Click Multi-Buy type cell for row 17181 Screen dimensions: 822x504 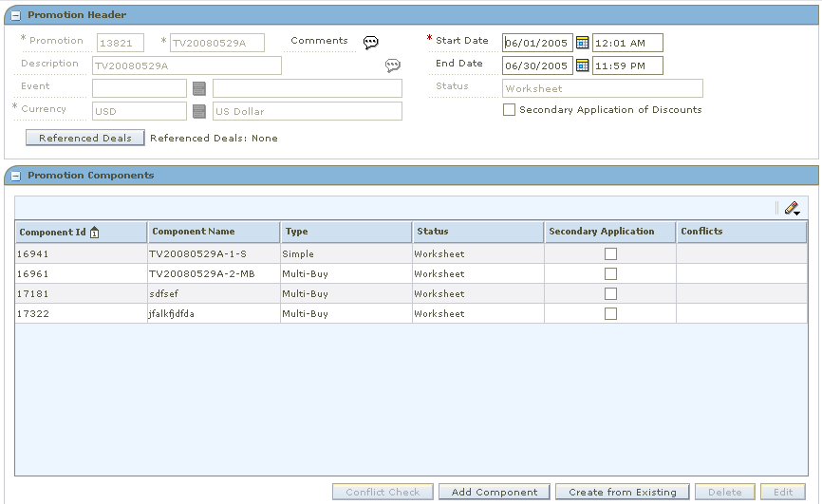pyautogui.click(x=346, y=293)
